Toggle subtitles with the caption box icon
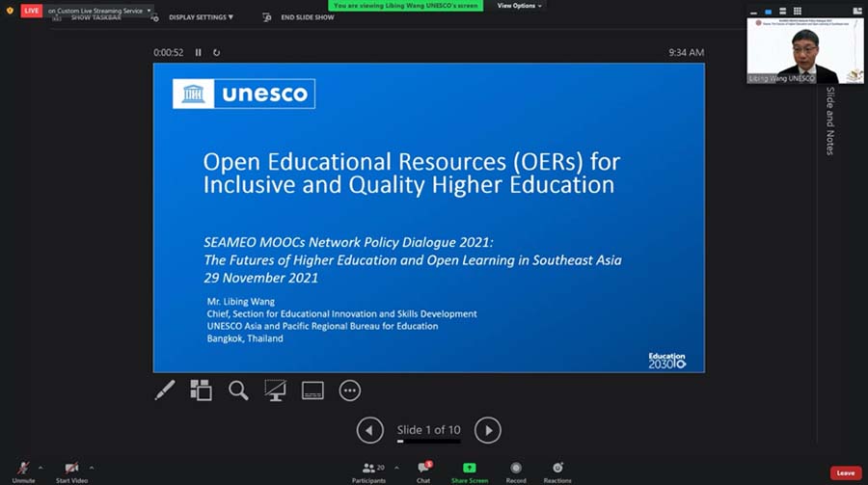This screenshot has height=485, width=868. (x=312, y=391)
